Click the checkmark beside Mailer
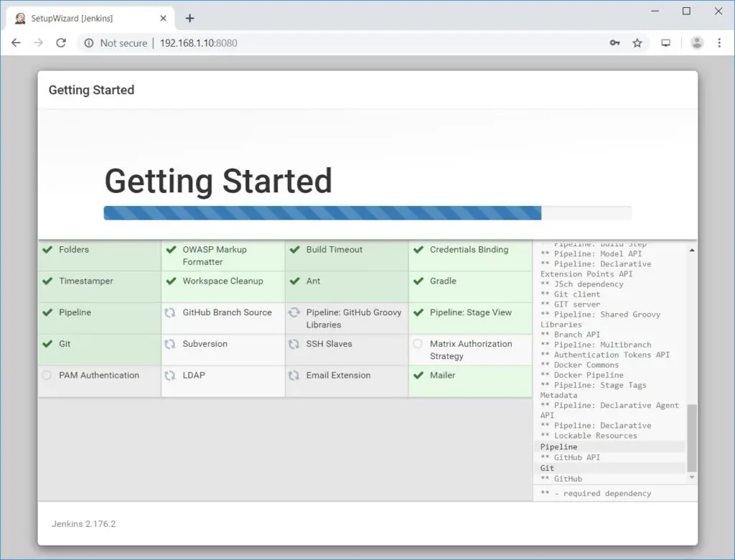This screenshot has width=735, height=560. point(418,375)
